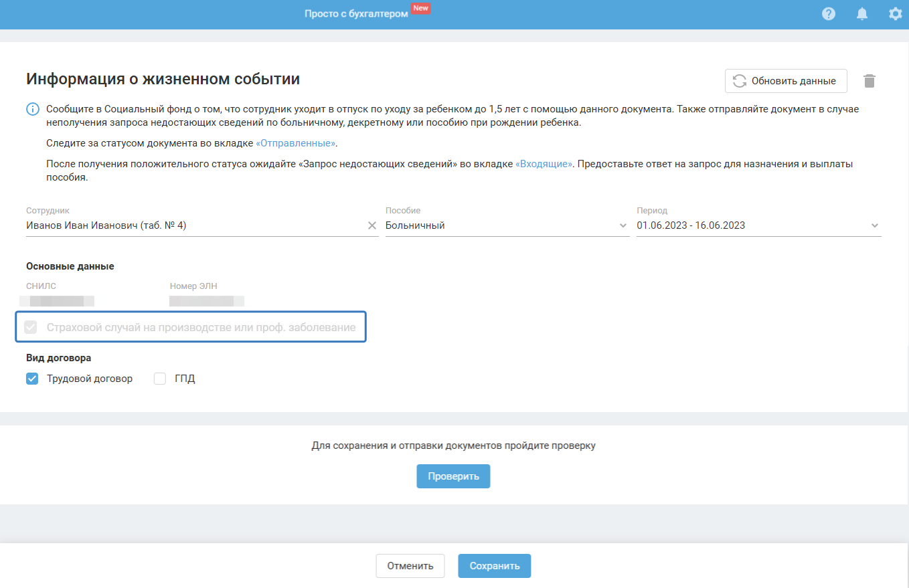The image size is (909, 588).
Task: Enable the ГПД checkbox
Action: point(160,379)
